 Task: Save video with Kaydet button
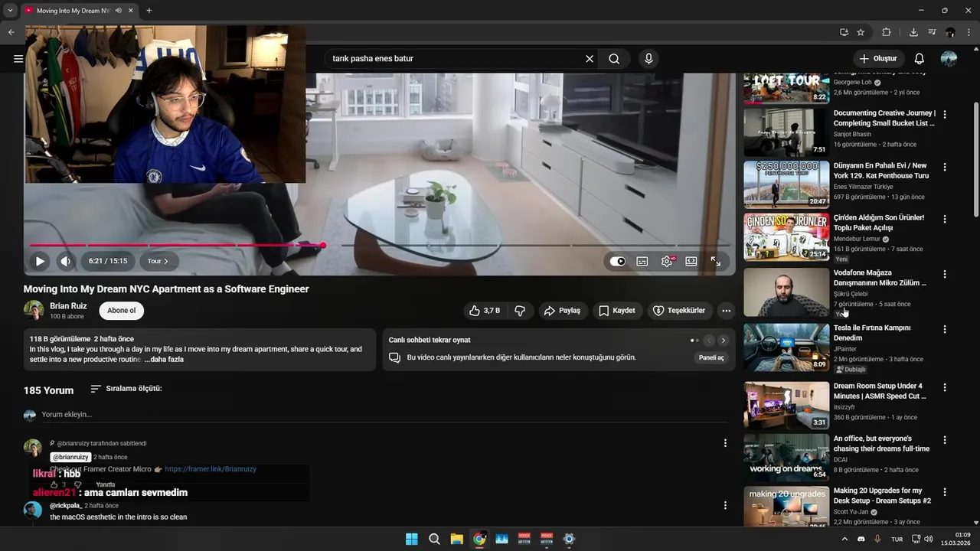click(617, 311)
